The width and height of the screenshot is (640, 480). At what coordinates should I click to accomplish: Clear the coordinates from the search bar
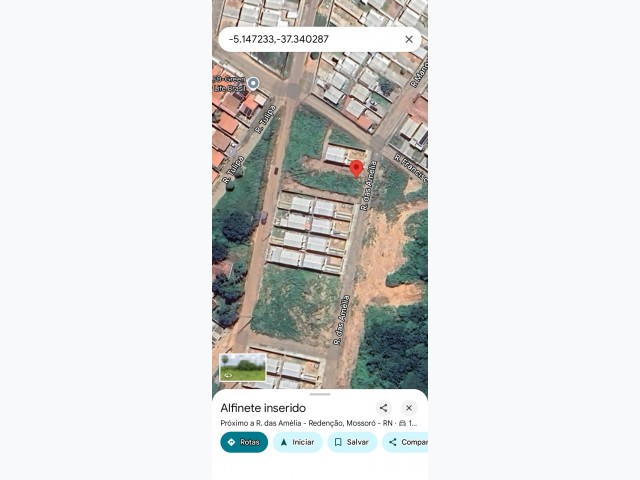pos(408,39)
